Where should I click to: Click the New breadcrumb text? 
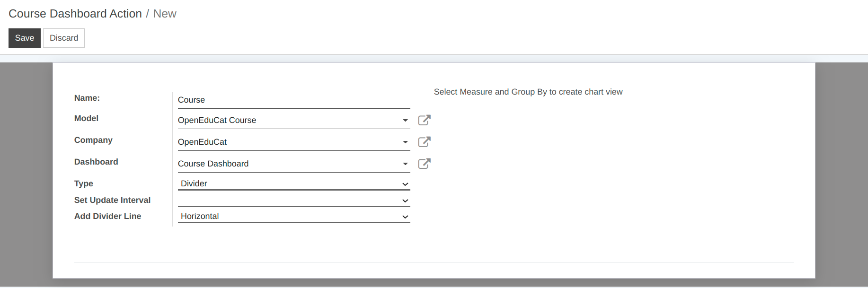pyautogui.click(x=165, y=14)
